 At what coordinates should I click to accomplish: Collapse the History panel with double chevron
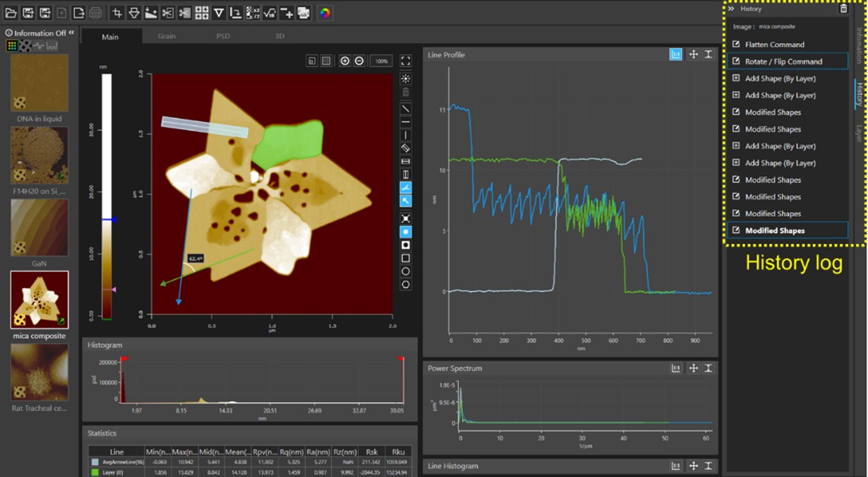click(731, 9)
